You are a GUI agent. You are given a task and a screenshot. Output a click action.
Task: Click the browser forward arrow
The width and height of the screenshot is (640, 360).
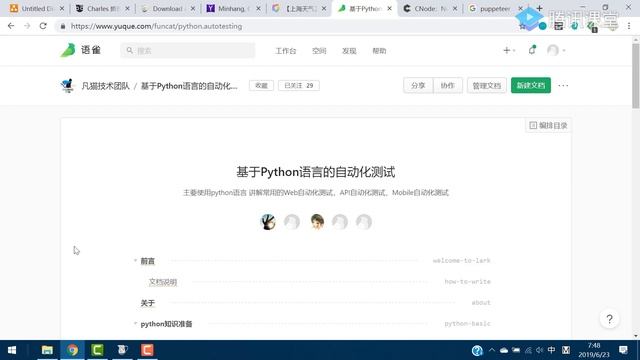(27, 26)
